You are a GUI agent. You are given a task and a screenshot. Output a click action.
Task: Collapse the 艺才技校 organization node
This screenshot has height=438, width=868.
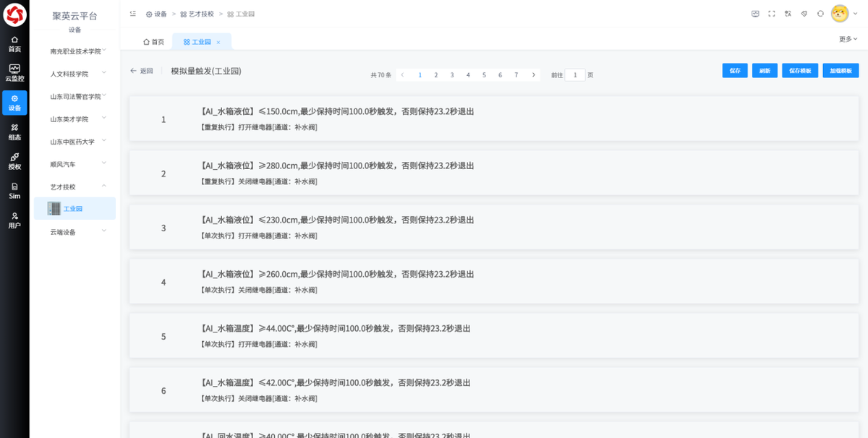click(103, 186)
